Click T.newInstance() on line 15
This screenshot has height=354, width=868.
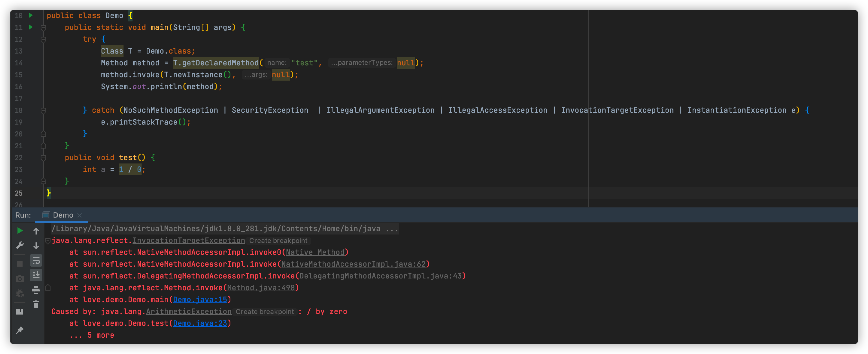[x=197, y=75]
